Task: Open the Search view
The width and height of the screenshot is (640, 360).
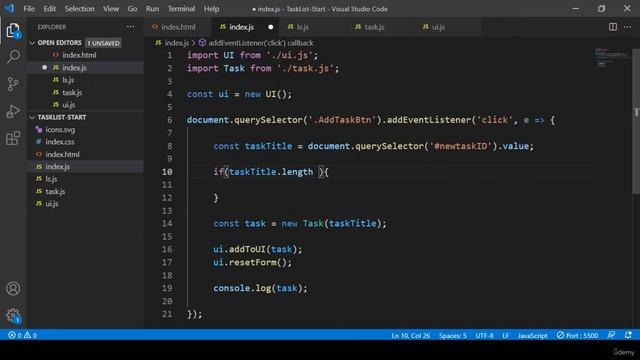Action: (x=13, y=57)
